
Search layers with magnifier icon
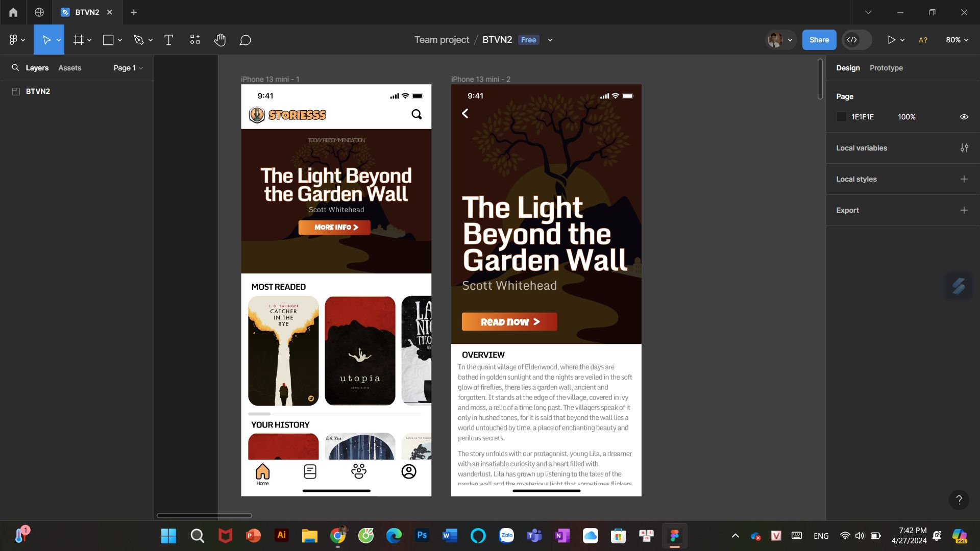[15, 68]
